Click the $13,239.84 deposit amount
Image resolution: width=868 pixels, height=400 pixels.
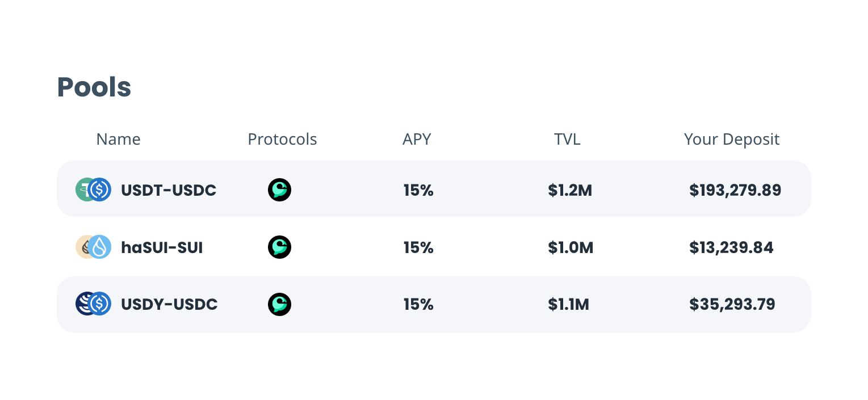(731, 247)
